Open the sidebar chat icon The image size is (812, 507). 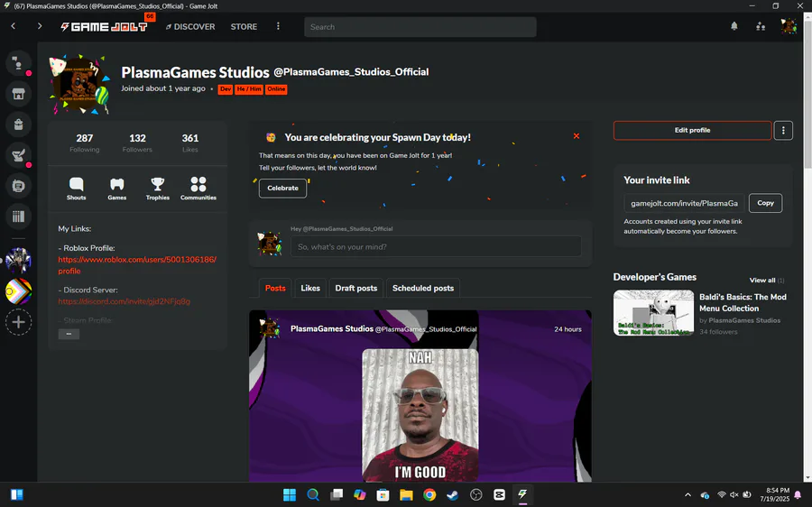pos(19,186)
